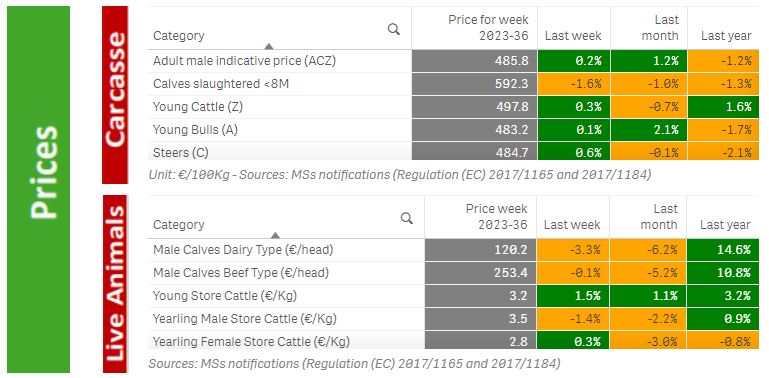769x378 pixels.
Task: Click the Young Store Cattle 1.5% cell
Action: coord(573,296)
